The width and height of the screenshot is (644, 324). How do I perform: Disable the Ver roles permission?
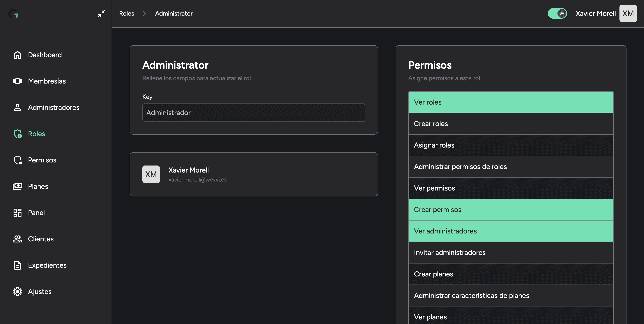pos(511,102)
